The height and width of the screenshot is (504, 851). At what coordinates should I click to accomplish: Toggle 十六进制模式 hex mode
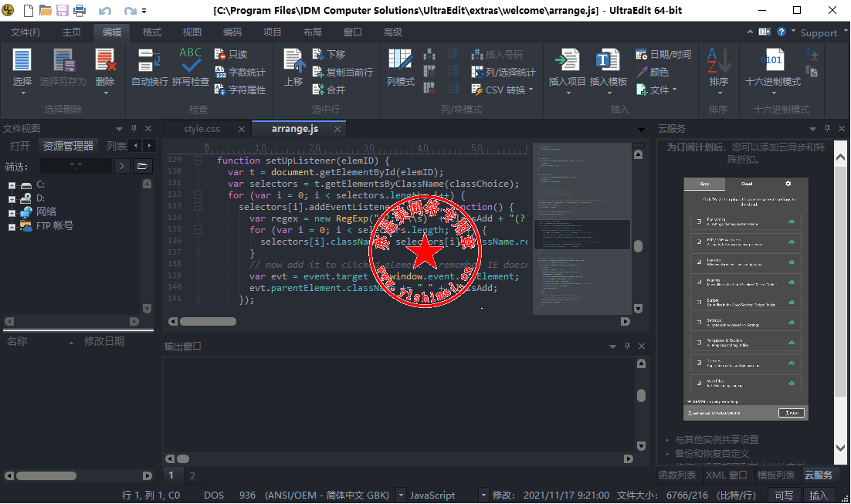pos(773,67)
